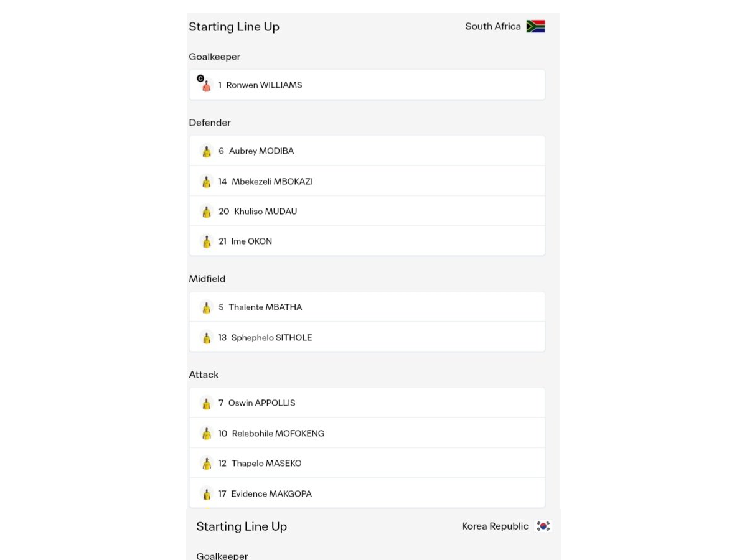This screenshot has height=560, width=747.
Task: Click the Korea Republic Starting Line Up heading
Action: coord(242,526)
